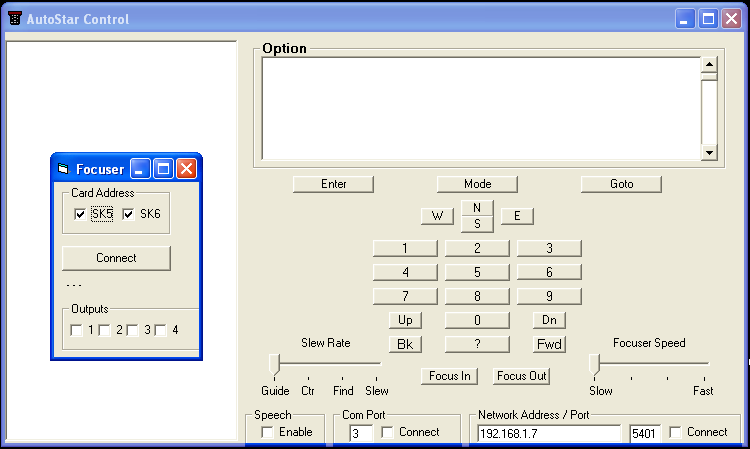
Task: Minimize the AutoStar Control window
Action: pos(685,19)
